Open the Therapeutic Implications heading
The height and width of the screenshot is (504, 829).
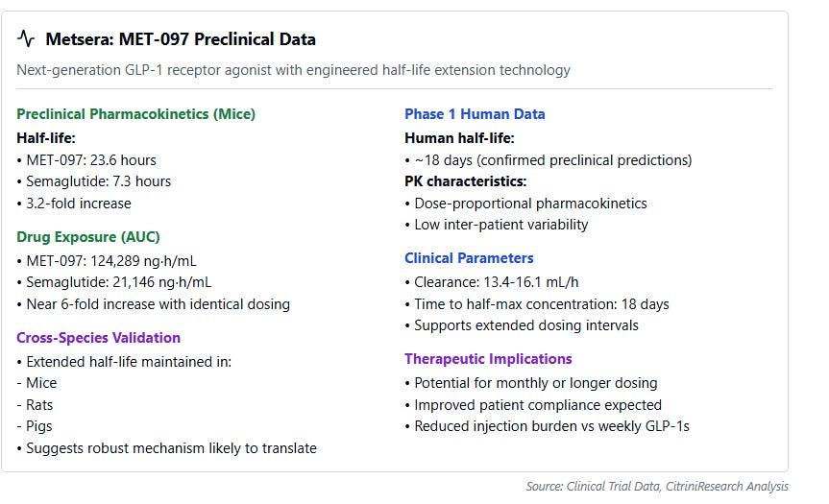tap(488, 359)
